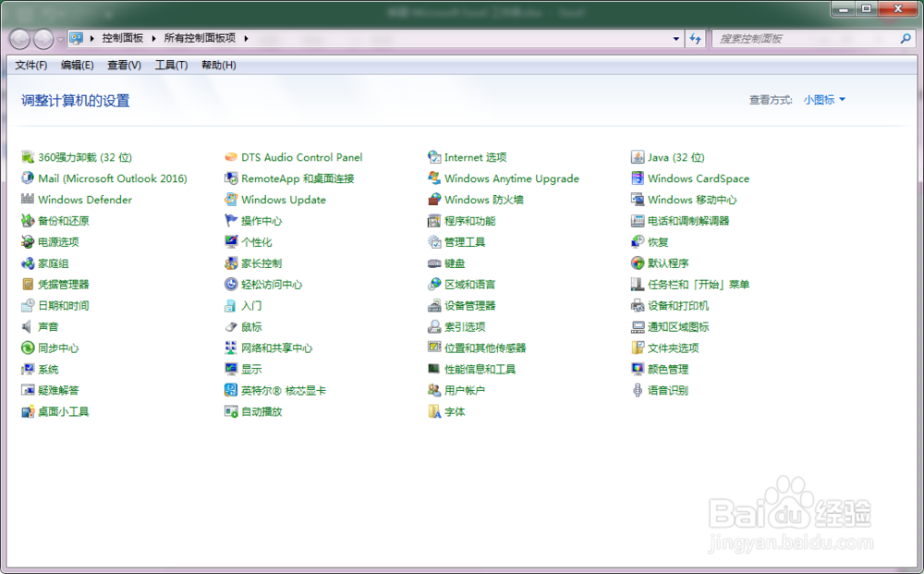Open the 英特尔® 核芯显卡 link
The image size is (924, 574).
coord(284,391)
